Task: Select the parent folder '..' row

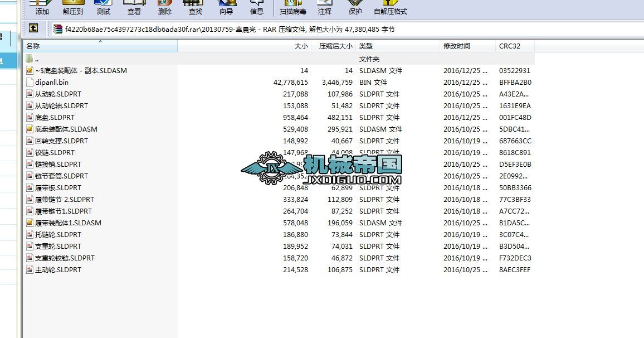Action: 279,59
